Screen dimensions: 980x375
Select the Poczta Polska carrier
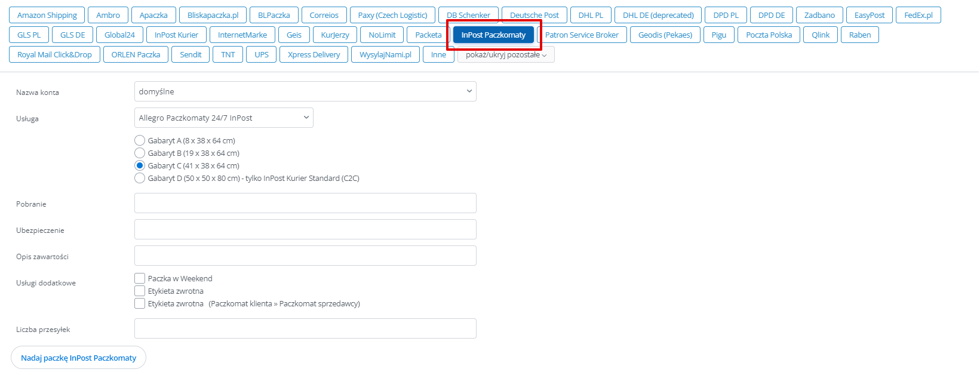(x=769, y=35)
